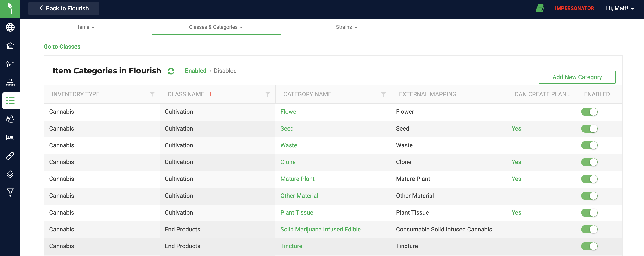Turn off the Tincture category switch
The image size is (644, 256).
point(589,246)
